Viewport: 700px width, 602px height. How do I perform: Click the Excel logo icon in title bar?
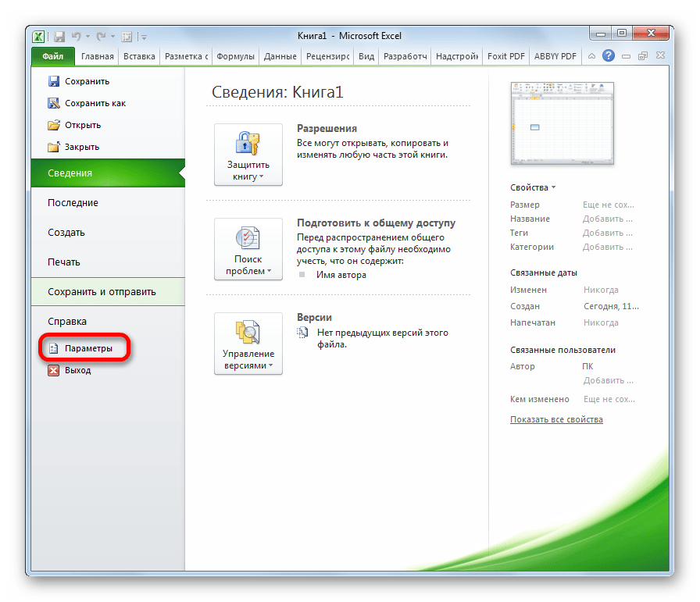point(38,36)
